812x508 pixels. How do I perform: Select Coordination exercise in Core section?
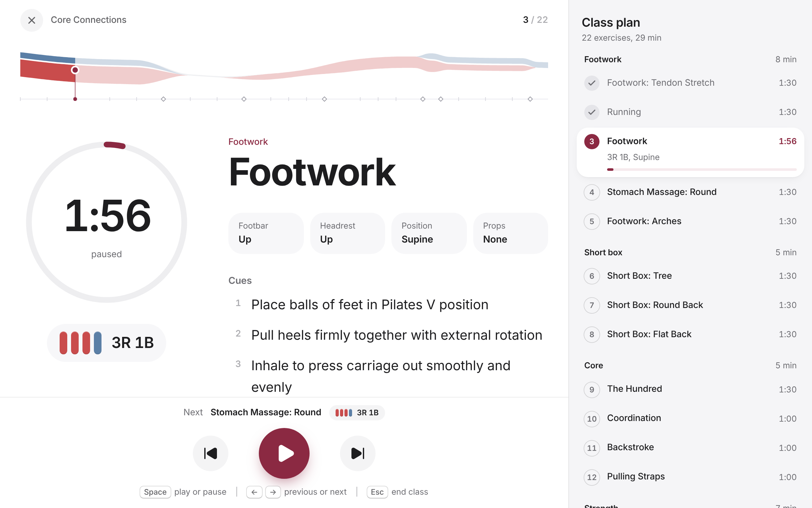coord(690,419)
